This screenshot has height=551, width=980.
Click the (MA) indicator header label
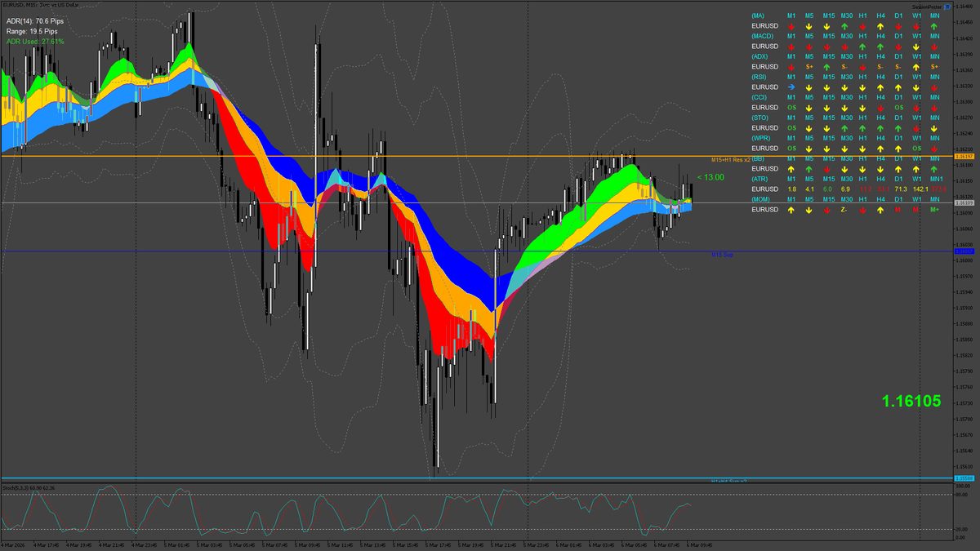click(x=759, y=16)
